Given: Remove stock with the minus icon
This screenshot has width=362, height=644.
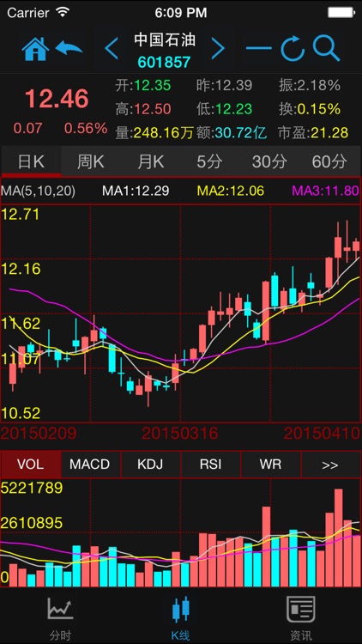Looking at the screenshot, I should point(258,48).
